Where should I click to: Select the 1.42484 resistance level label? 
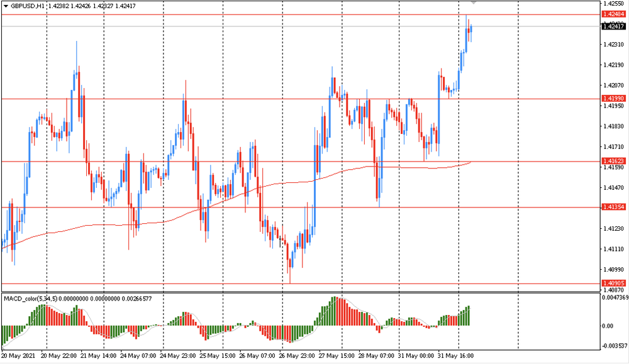614,14
